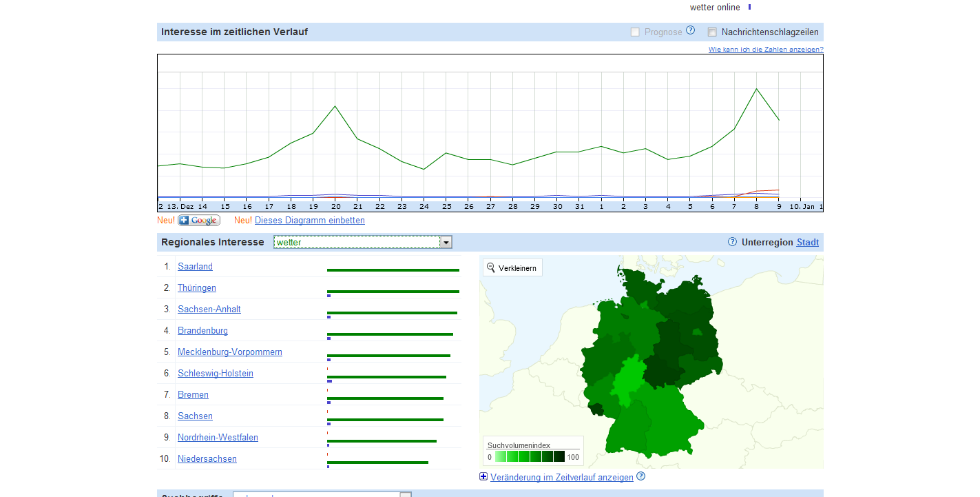Click the Google plus button icon

[199, 221]
